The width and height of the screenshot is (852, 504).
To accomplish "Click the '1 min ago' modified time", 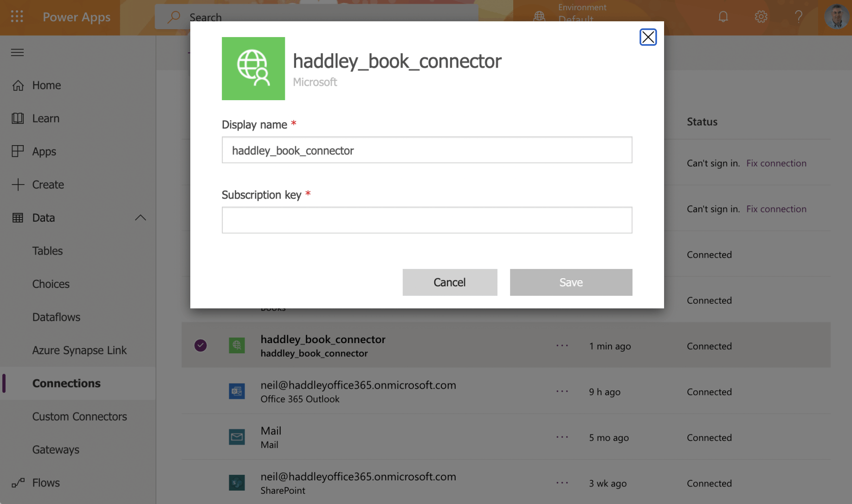I will coord(610,346).
